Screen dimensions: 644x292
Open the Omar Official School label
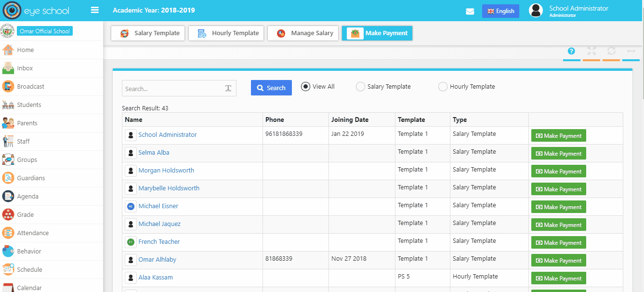(x=45, y=31)
